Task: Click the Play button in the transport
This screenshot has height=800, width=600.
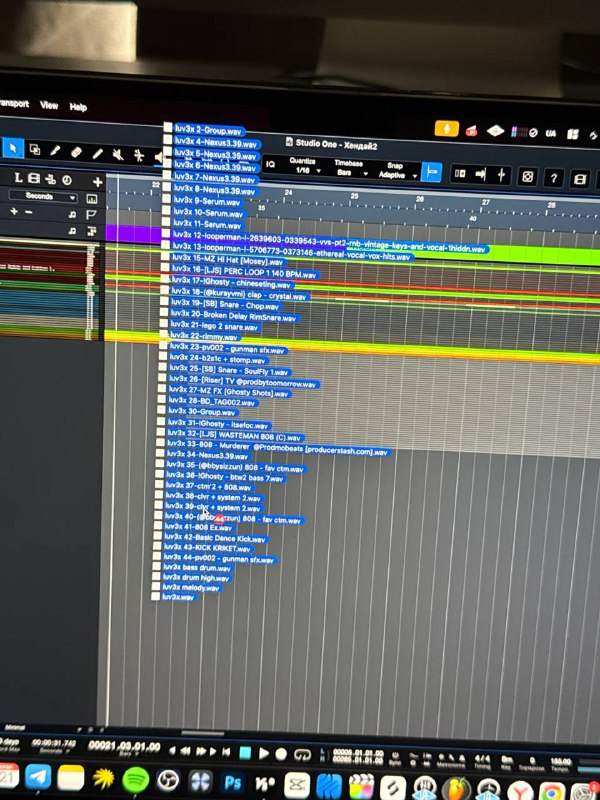Action: [264, 753]
